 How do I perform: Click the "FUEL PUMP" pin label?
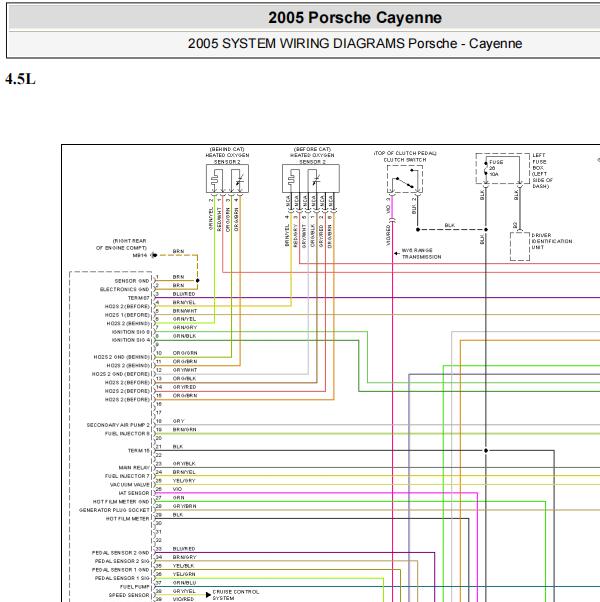click(135, 587)
